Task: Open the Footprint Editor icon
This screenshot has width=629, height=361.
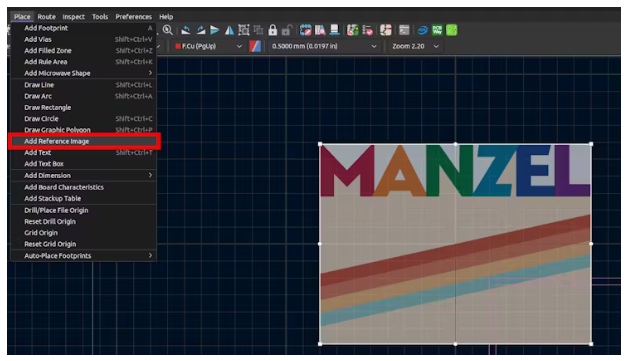Action: point(306,30)
